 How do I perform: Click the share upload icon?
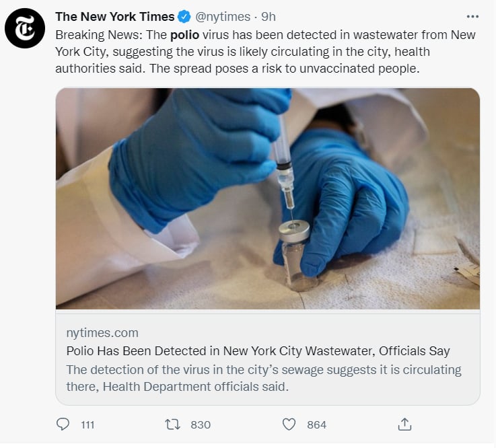404,424
